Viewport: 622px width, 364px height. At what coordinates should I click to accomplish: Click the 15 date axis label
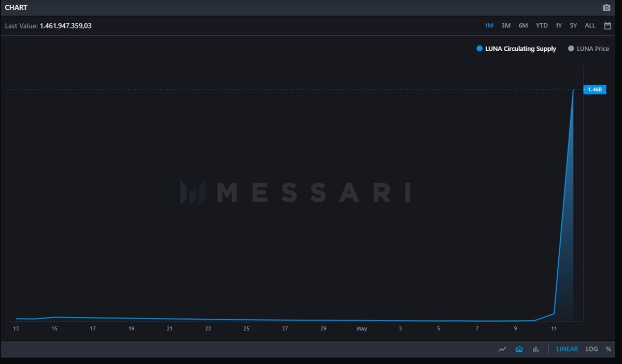[x=54, y=329]
